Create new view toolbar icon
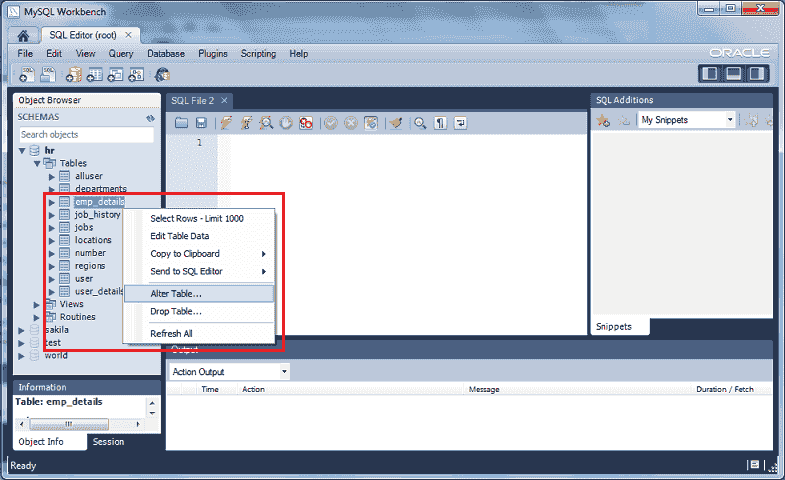 (115, 75)
